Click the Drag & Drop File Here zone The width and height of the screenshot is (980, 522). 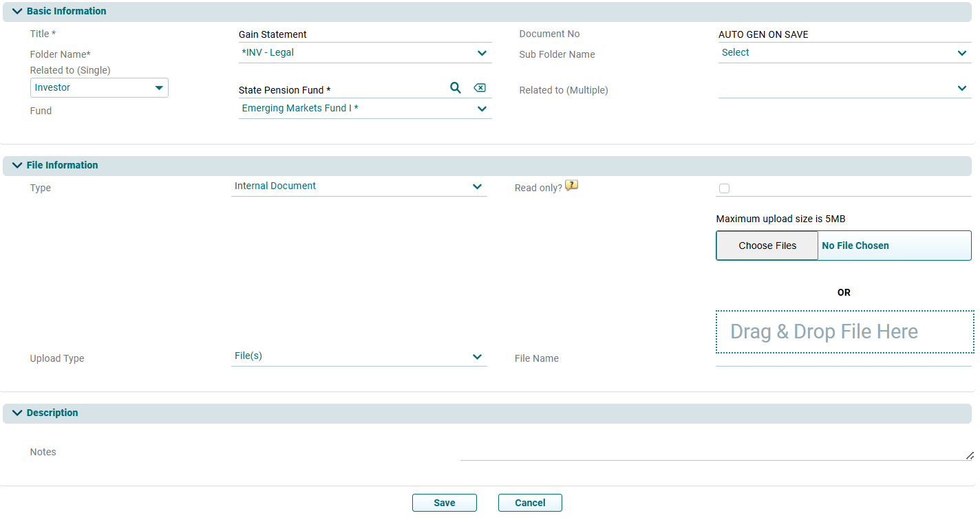click(x=844, y=332)
